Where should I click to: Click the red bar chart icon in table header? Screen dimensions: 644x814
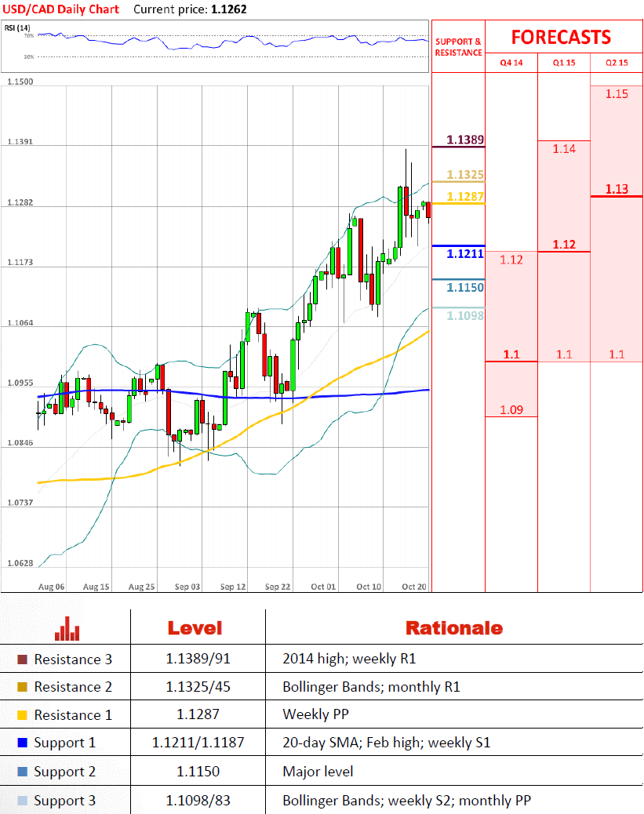tap(67, 628)
